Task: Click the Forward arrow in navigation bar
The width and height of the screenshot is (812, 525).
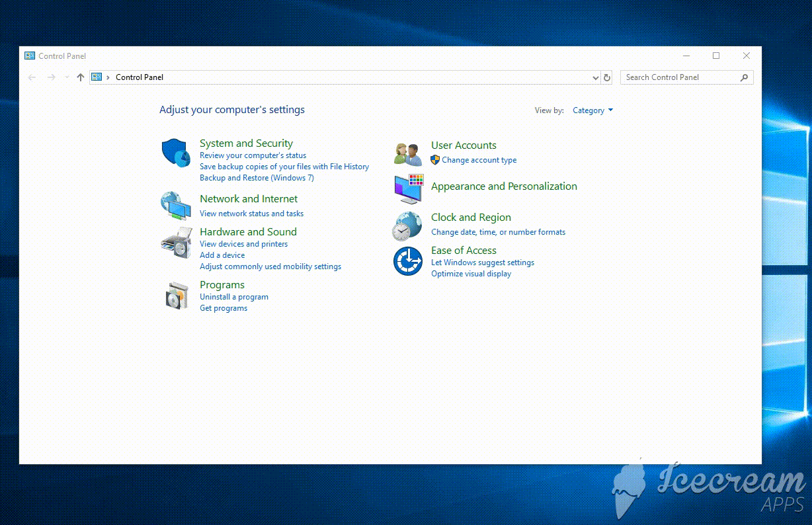Action: (52, 77)
